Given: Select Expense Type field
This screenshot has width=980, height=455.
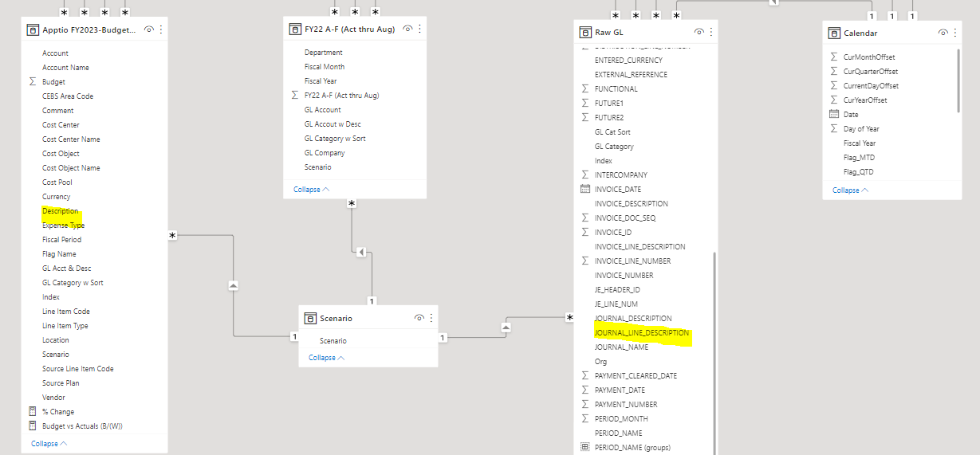Looking at the screenshot, I should pyautogui.click(x=63, y=226).
